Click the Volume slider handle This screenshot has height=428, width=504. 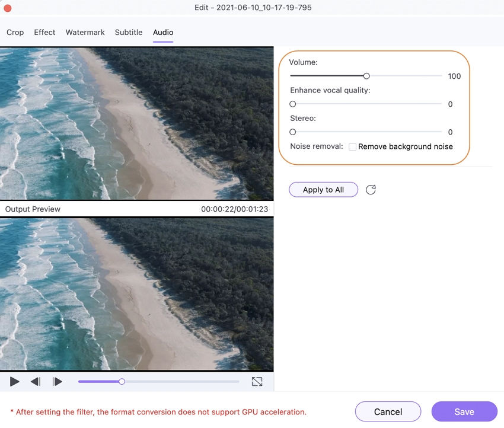tap(366, 76)
